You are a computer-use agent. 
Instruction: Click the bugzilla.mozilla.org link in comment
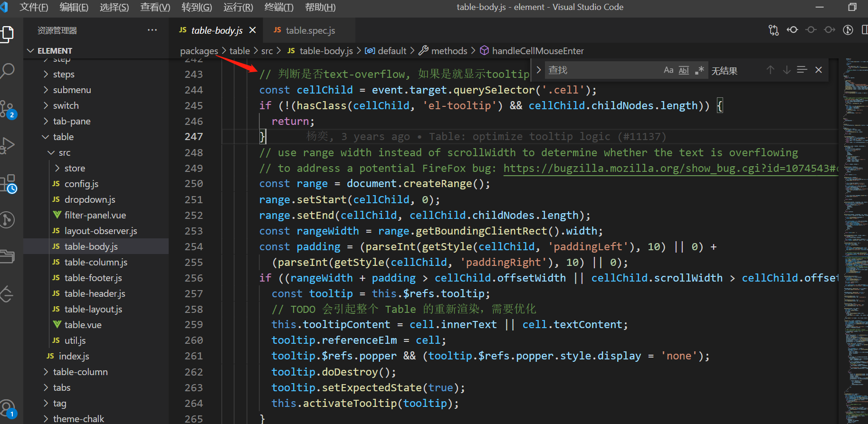click(671, 168)
